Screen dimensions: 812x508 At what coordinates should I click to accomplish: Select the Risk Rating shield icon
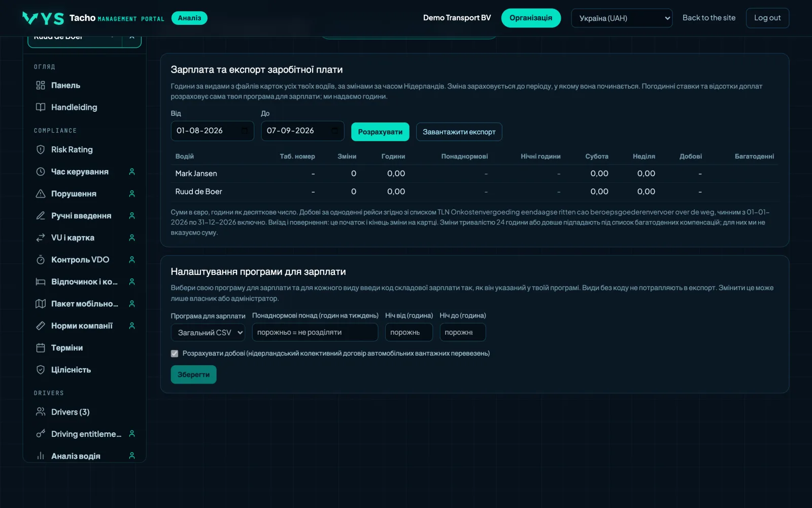coord(41,150)
